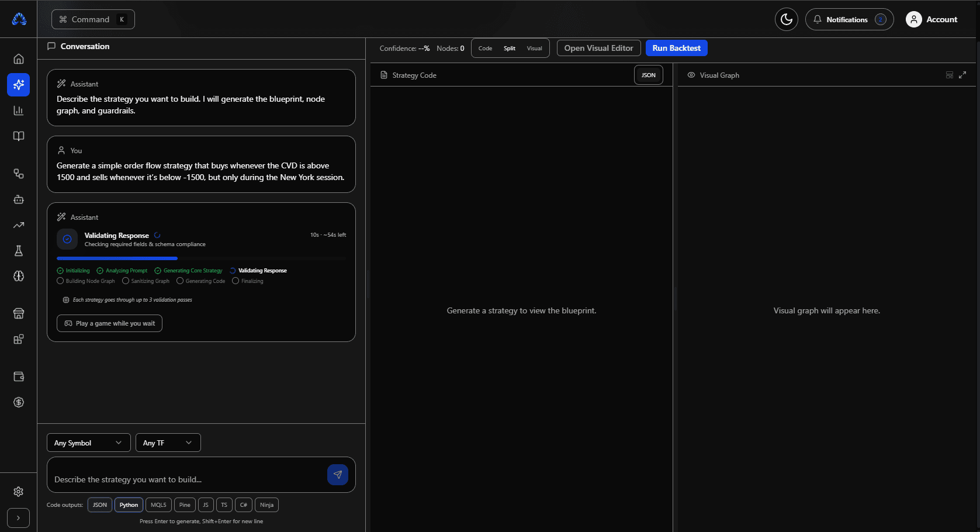Open the Notifications button
The width and height of the screenshot is (980, 532).
point(849,19)
